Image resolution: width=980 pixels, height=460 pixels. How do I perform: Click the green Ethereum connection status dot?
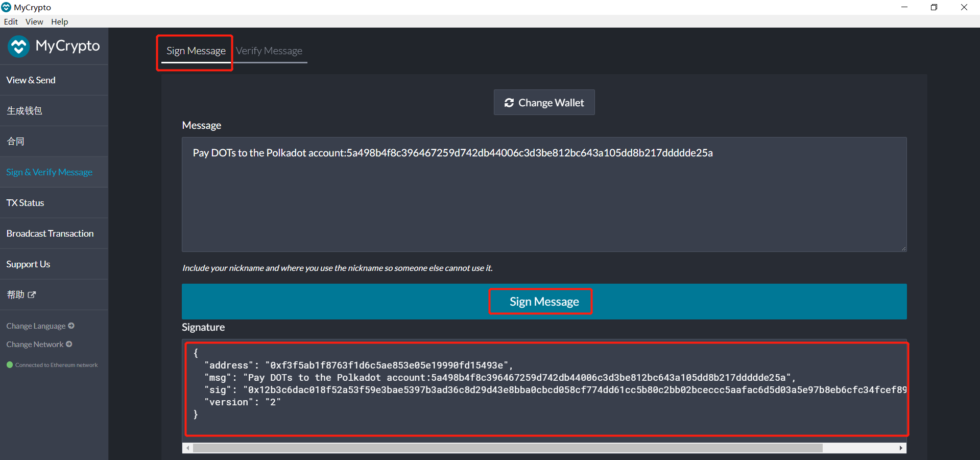pos(10,365)
